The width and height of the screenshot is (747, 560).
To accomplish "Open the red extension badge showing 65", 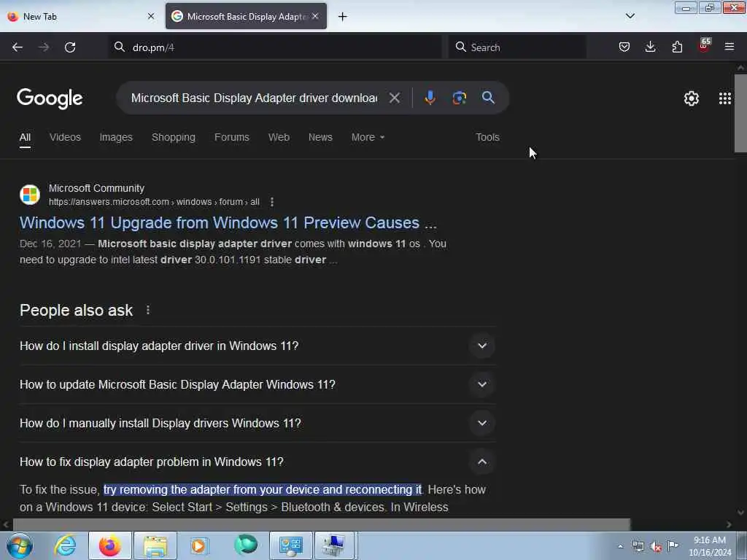I will point(704,46).
